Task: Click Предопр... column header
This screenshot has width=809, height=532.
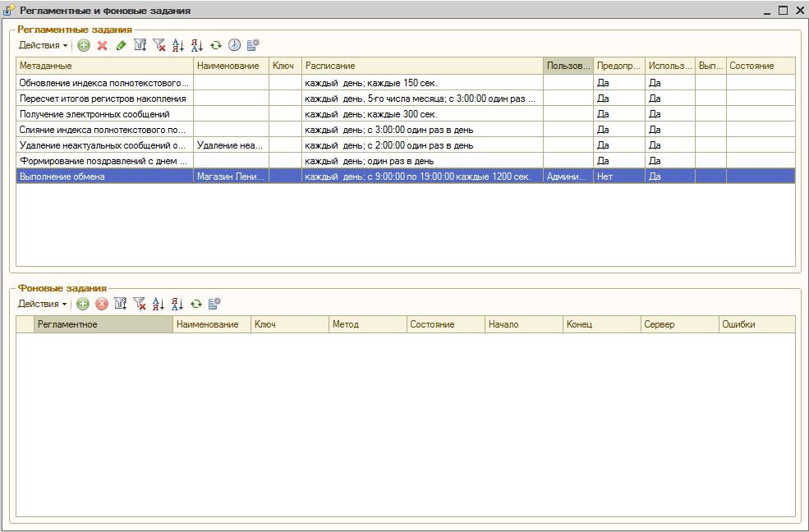Action: pyautogui.click(x=619, y=66)
